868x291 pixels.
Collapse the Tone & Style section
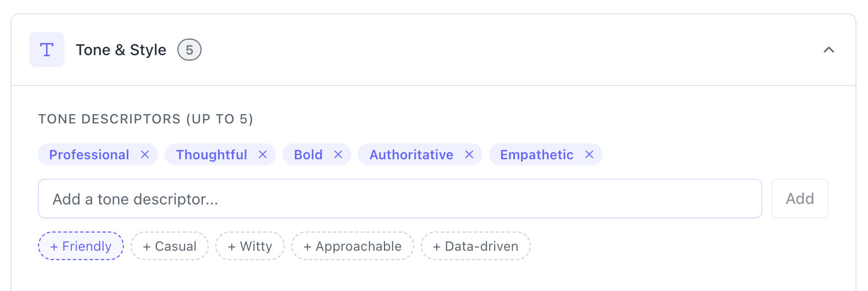click(x=828, y=50)
